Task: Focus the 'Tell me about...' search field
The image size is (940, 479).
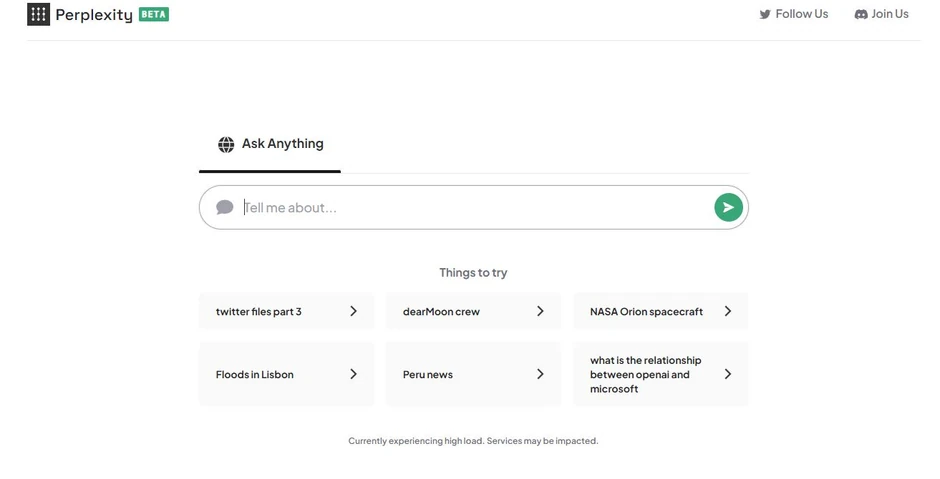Action: pos(470,207)
